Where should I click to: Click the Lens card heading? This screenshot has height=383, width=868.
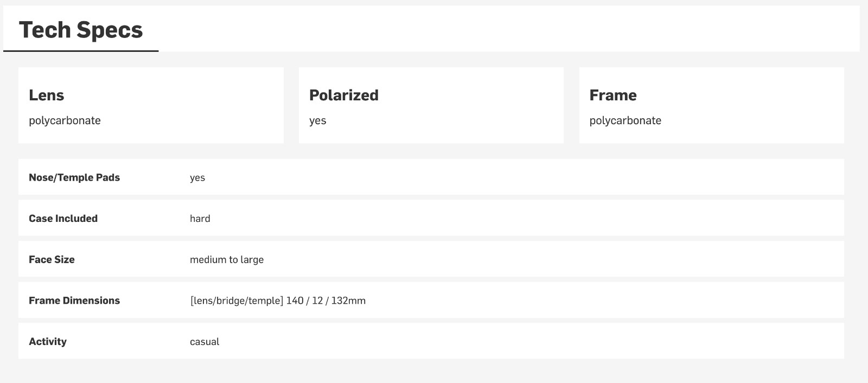[47, 95]
